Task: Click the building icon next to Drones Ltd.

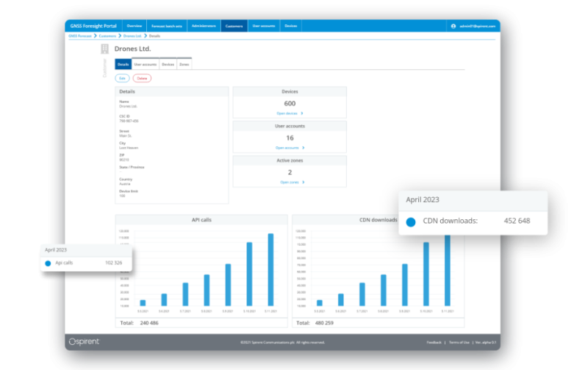Action: tap(104, 49)
